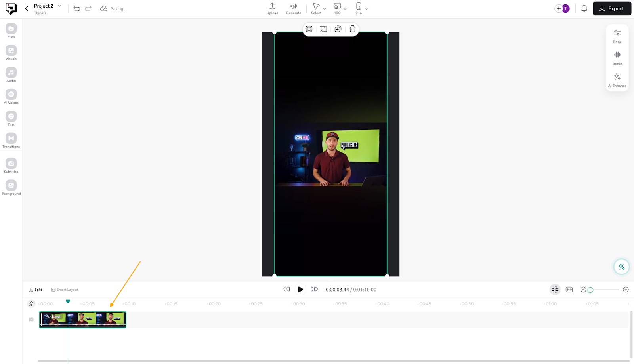The image size is (634, 364).
Task: Open the Audio library in sidebar
Action: [x=11, y=75]
